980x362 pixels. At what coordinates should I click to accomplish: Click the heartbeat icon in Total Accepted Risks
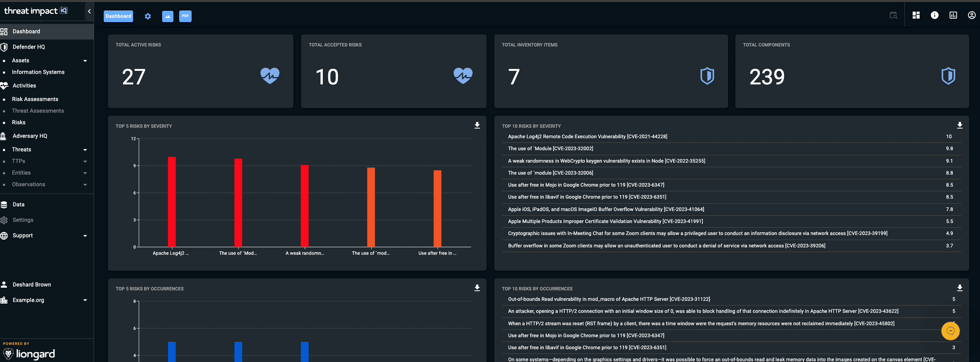[463, 76]
